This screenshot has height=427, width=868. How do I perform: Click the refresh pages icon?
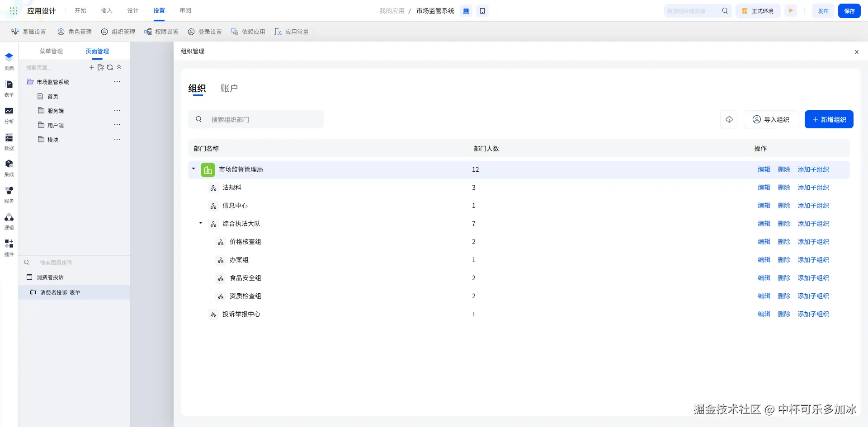click(110, 67)
